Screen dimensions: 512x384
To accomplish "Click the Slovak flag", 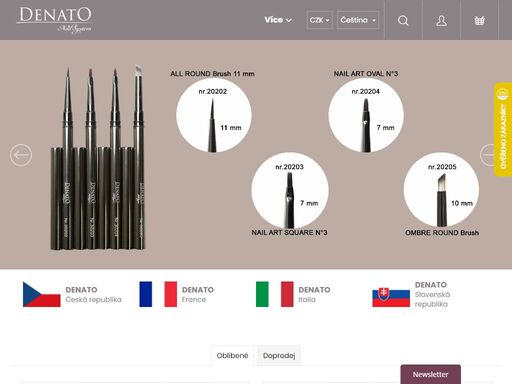I will coord(391,297).
